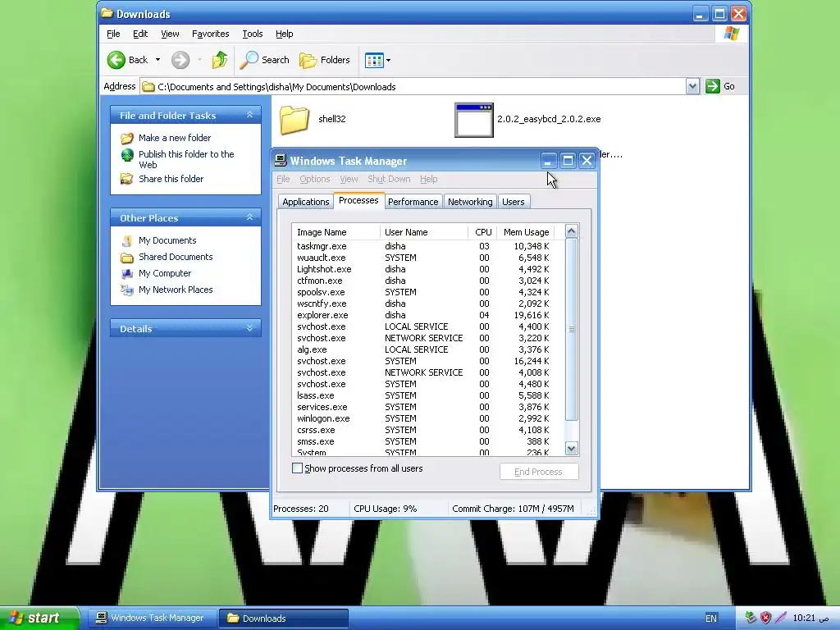Go up one folder level icon
Image resolution: width=840 pixels, height=630 pixels.
tap(219, 60)
